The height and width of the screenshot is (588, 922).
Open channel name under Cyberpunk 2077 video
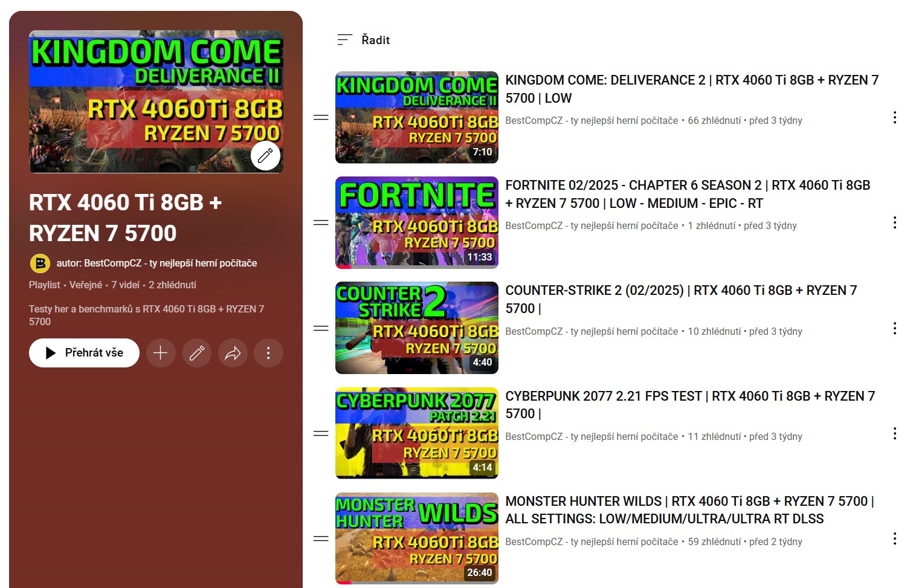(x=592, y=436)
